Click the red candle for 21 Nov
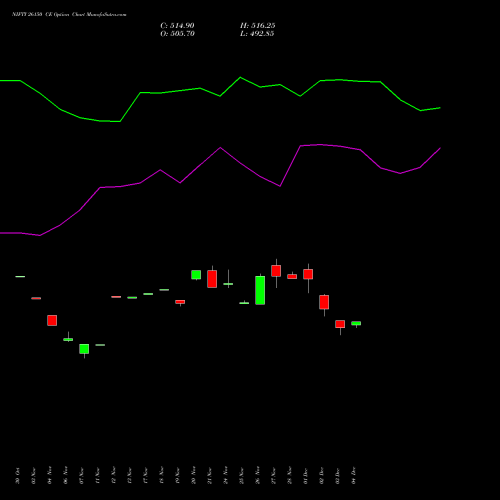 coord(212,279)
